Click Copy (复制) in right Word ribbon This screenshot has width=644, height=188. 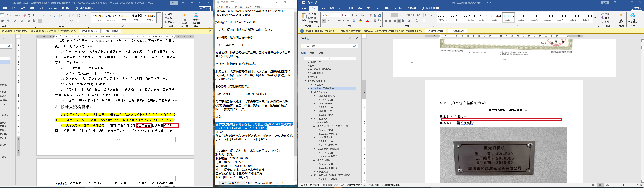tap(312, 18)
